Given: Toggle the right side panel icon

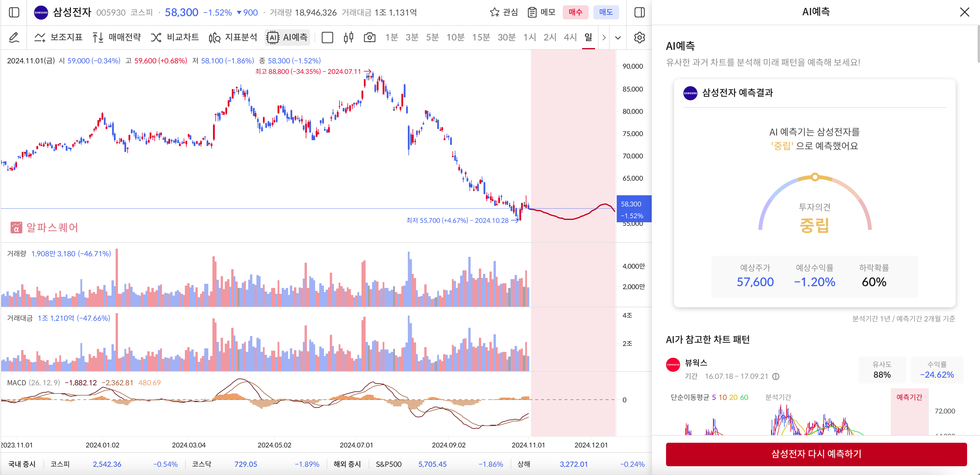Looking at the screenshot, I should (640, 13).
